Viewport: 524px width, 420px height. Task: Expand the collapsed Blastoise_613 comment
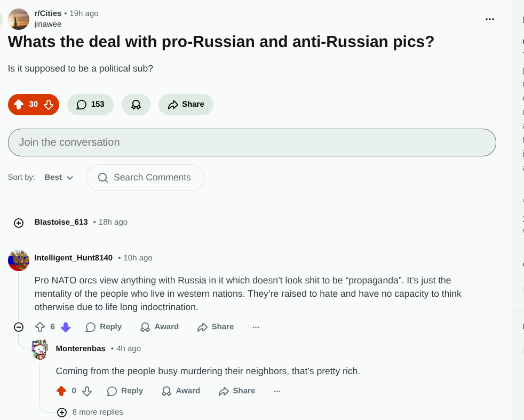coord(19,223)
